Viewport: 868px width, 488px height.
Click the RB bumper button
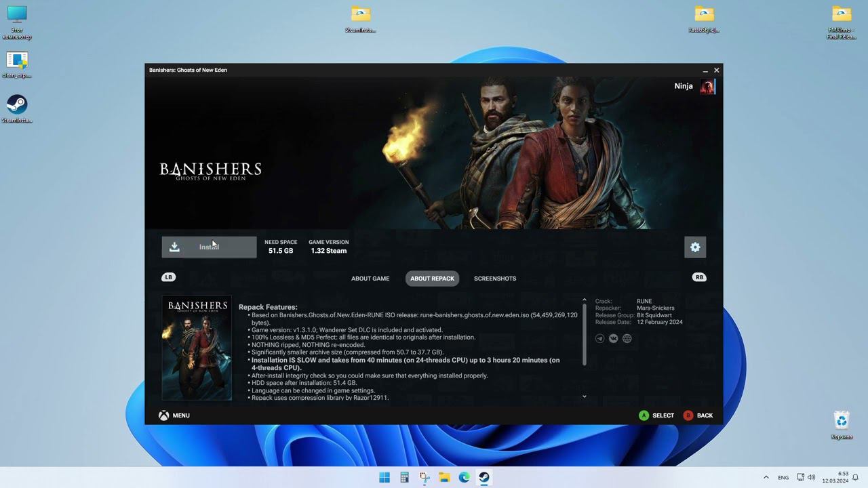tap(699, 277)
